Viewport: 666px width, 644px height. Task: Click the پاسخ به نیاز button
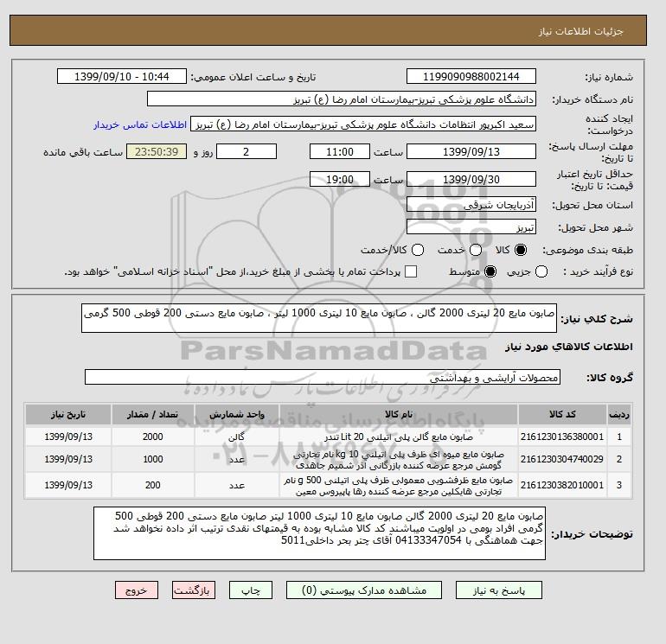[x=499, y=590]
